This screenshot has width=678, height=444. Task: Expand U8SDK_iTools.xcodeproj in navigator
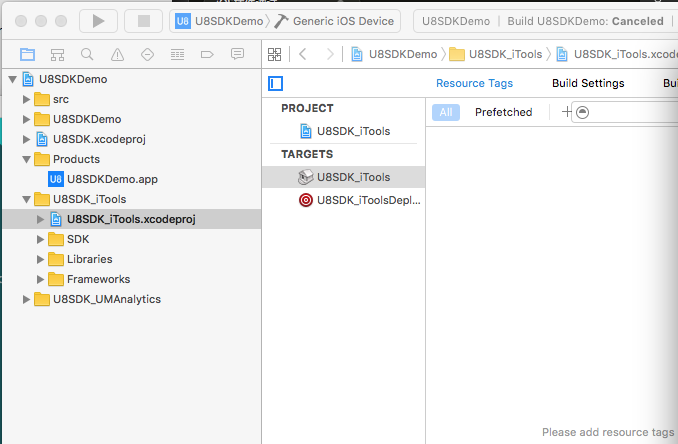tap(40, 220)
